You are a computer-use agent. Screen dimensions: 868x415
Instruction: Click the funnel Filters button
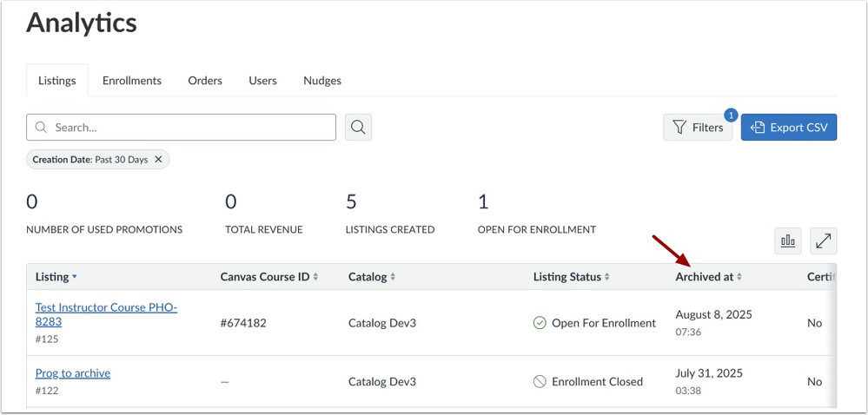click(x=698, y=128)
